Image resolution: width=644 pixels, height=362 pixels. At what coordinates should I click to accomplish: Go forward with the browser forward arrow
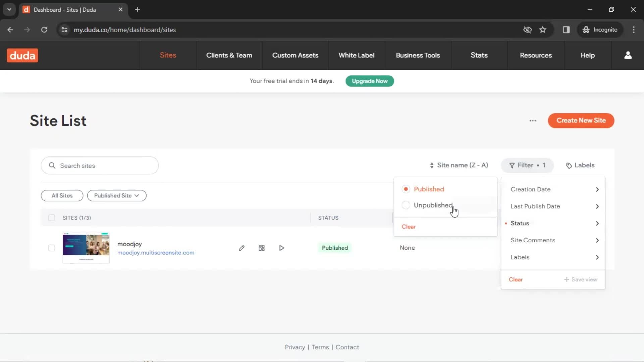27,30
